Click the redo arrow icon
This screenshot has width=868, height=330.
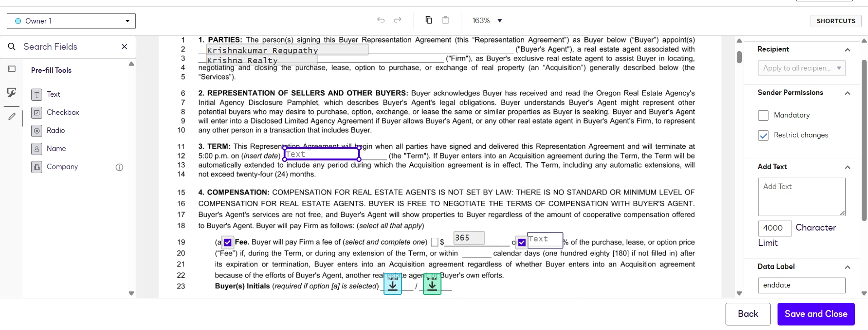click(398, 20)
